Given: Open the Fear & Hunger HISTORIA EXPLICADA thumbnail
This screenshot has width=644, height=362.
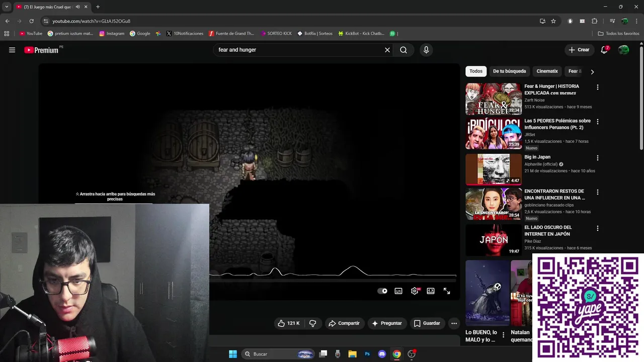Looking at the screenshot, I should point(494,99).
